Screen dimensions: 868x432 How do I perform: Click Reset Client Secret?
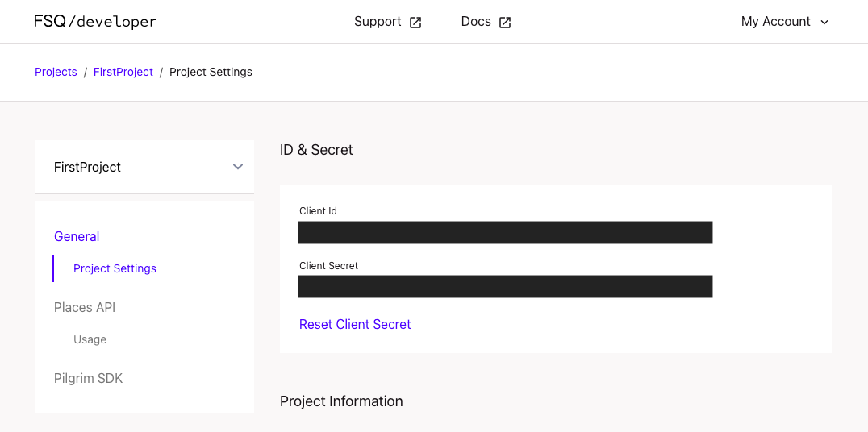(x=355, y=324)
